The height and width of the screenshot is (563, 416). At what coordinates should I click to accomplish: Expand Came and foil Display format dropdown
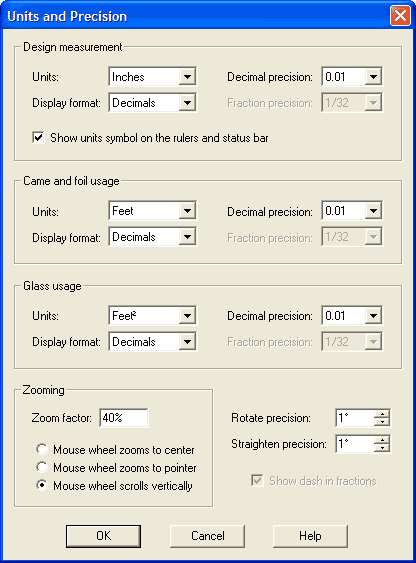click(153, 237)
